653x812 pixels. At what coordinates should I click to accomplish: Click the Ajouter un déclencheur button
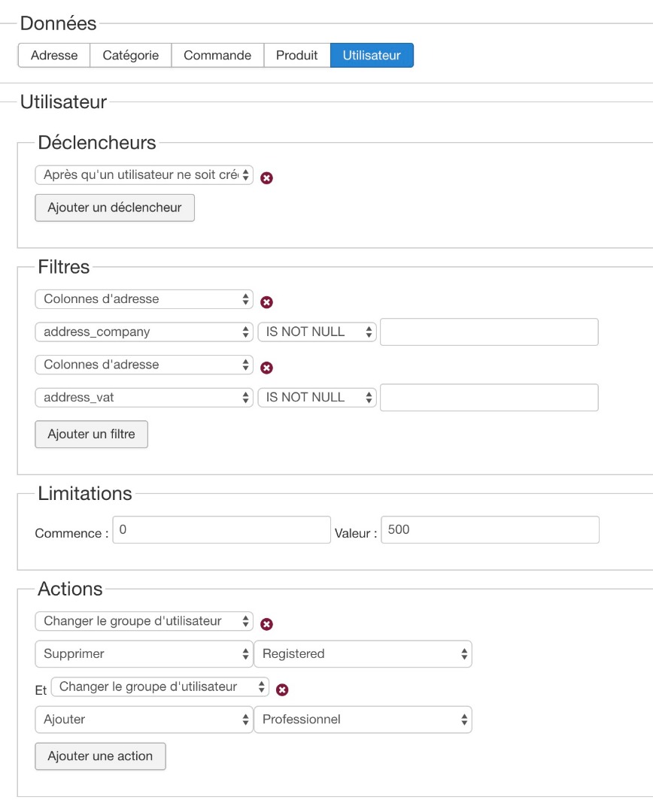(114, 208)
